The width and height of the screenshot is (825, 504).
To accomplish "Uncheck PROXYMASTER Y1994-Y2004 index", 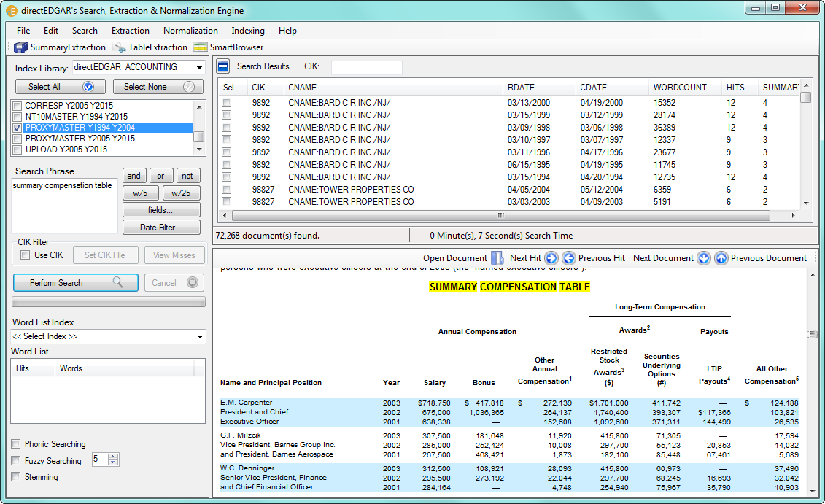I will tap(18, 128).
